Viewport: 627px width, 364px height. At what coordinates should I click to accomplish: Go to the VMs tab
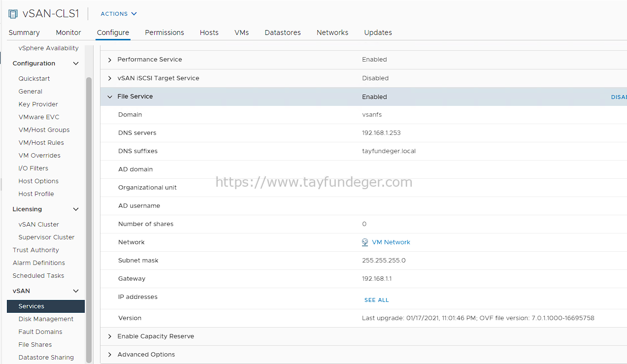coord(242,33)
